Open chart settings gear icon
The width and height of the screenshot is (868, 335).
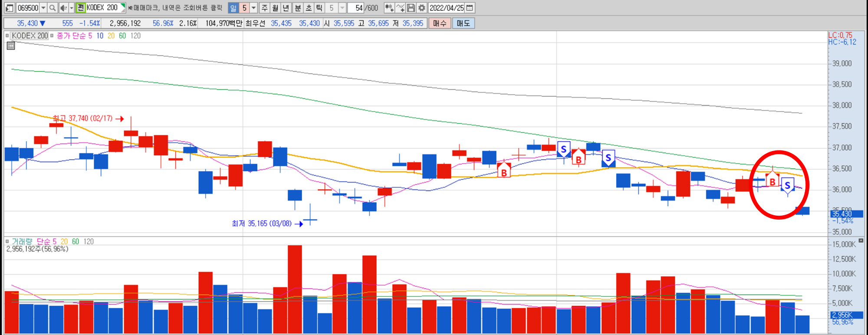tap(421, 8)
